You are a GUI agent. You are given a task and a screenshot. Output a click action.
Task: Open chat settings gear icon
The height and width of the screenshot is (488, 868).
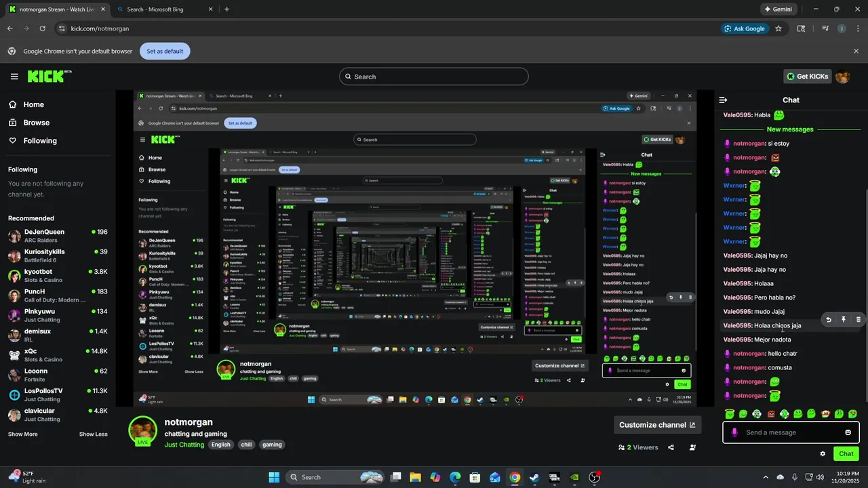[823, 454]
